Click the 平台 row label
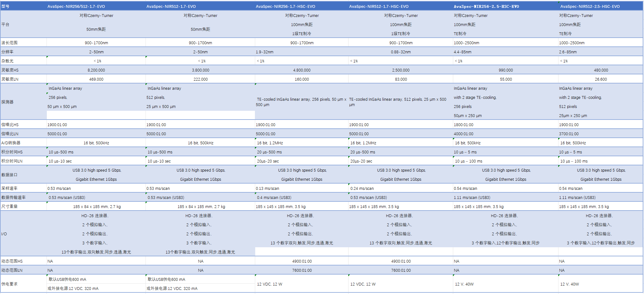The image size is (644, 294). click(x=24, y=24)
